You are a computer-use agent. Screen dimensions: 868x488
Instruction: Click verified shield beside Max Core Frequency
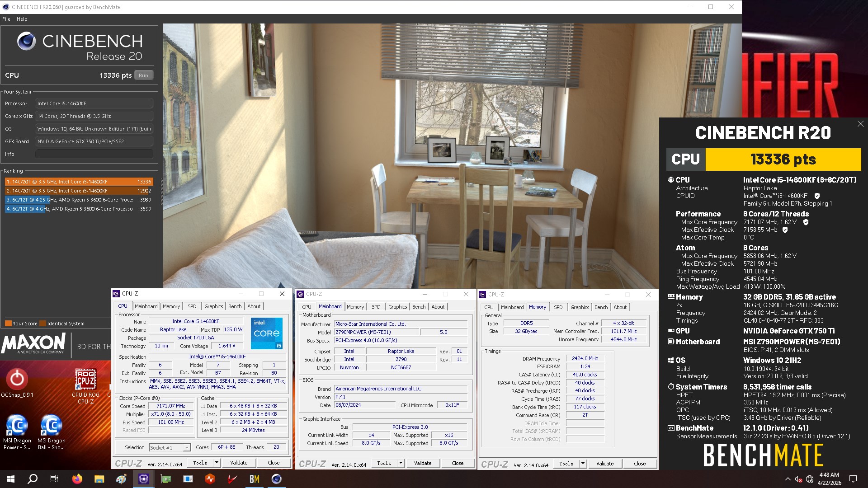(806, 222)
